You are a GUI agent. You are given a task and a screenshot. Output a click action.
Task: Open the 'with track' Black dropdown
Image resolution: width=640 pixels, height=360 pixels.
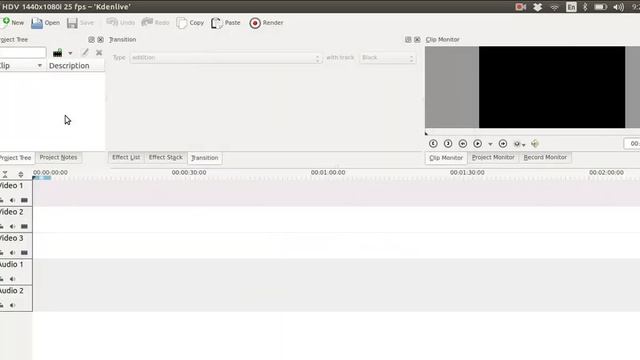(x=388, y=58)
